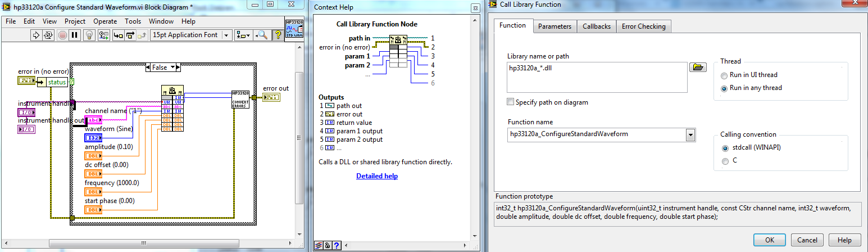Open the Function name dropdown
Image resolution: width=868 pixels, height=252 pixels.
pyautogui.click(x=690, y=134)
